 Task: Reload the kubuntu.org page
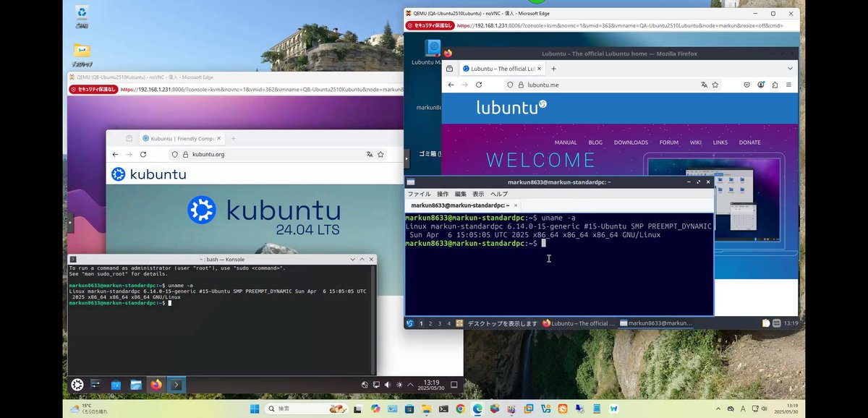click(143, 155)
